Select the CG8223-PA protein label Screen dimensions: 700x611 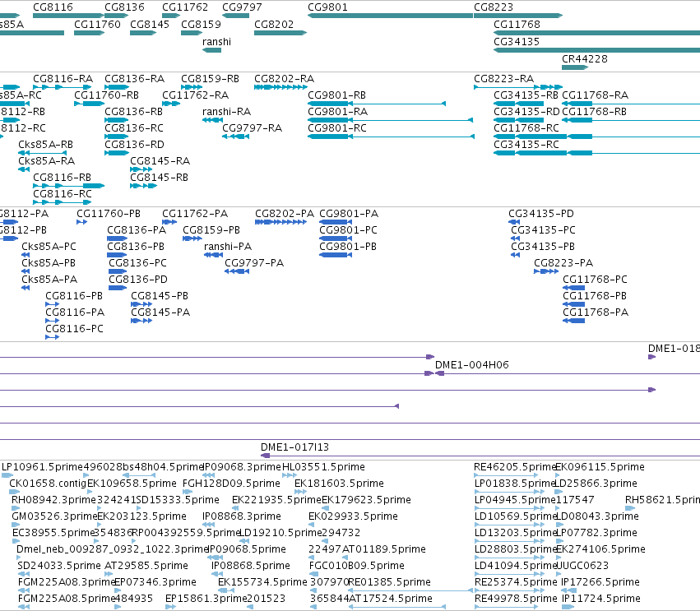click(563, 263)
